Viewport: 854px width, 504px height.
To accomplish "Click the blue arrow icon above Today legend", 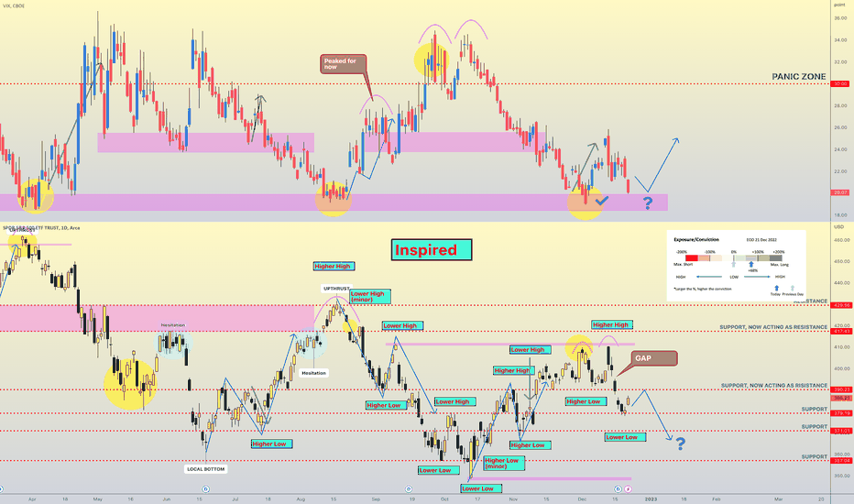I will [776, 288].
